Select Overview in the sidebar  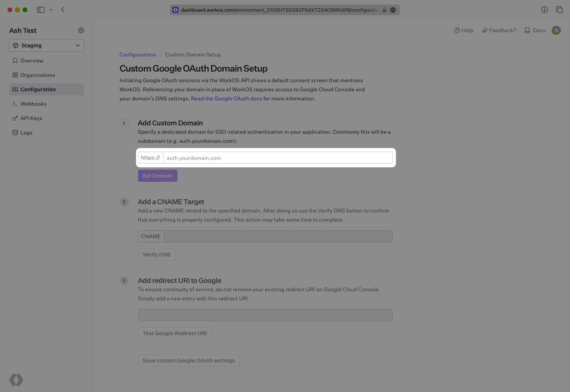pos(32,61)
